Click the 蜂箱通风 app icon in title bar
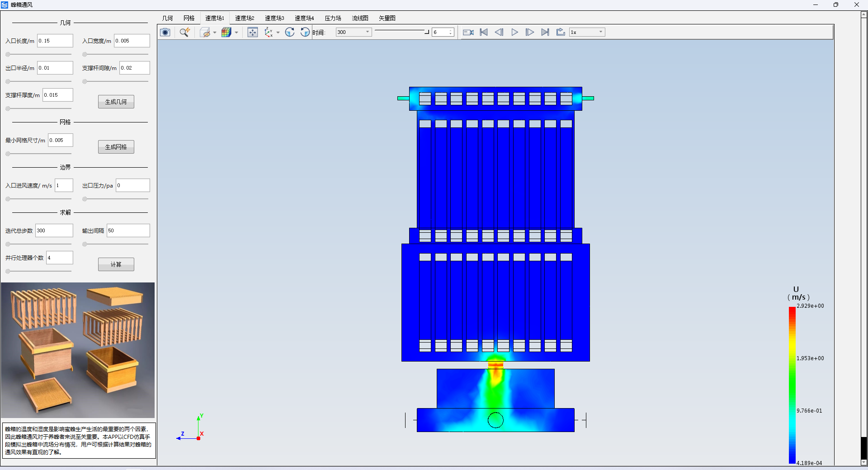 (5, 5)
